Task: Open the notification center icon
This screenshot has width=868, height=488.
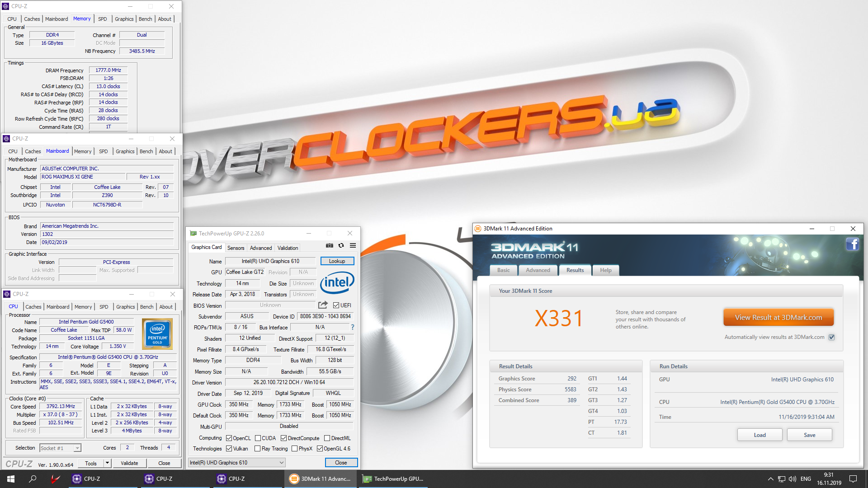Action: (x=853, y=479)
